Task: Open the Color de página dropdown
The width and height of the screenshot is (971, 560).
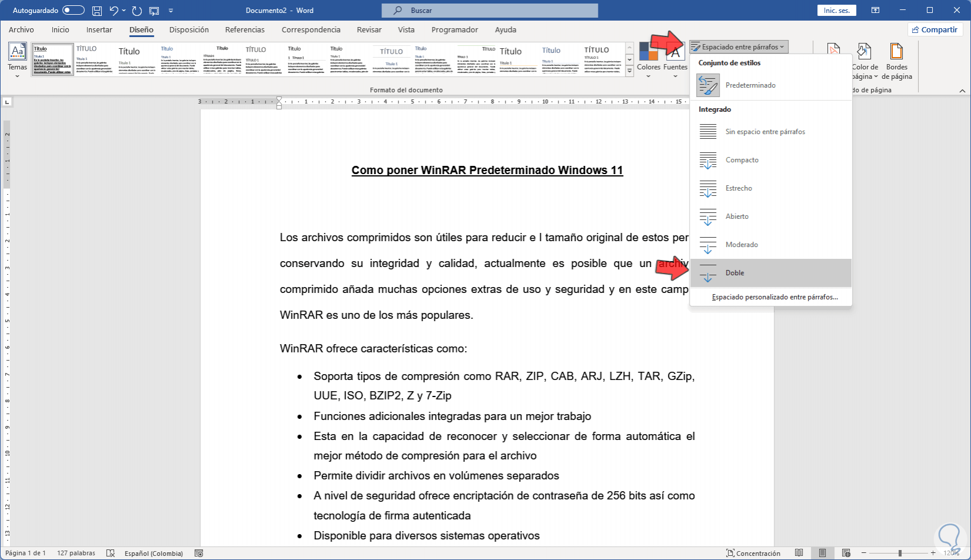Action: tap(864, 61)
